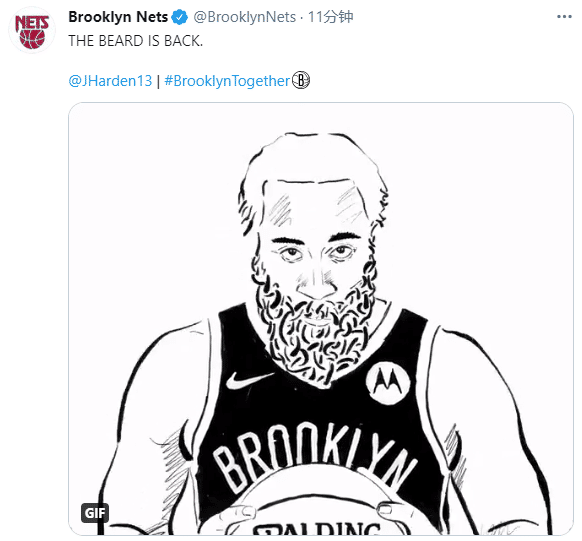Click the curly beard in the drawing

(x=315, y=327)
